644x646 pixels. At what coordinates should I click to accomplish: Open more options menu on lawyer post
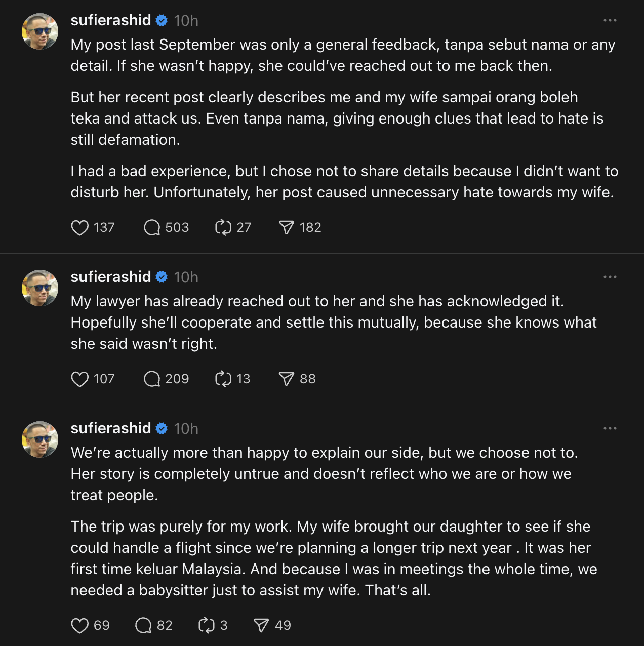click(610, 277)
